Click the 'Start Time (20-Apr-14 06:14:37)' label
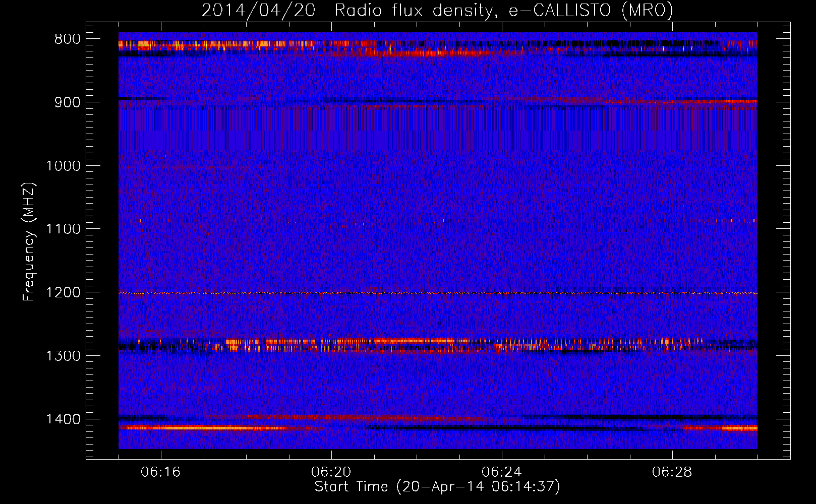This screenshot has height=504, width=816. click(437, 487)
